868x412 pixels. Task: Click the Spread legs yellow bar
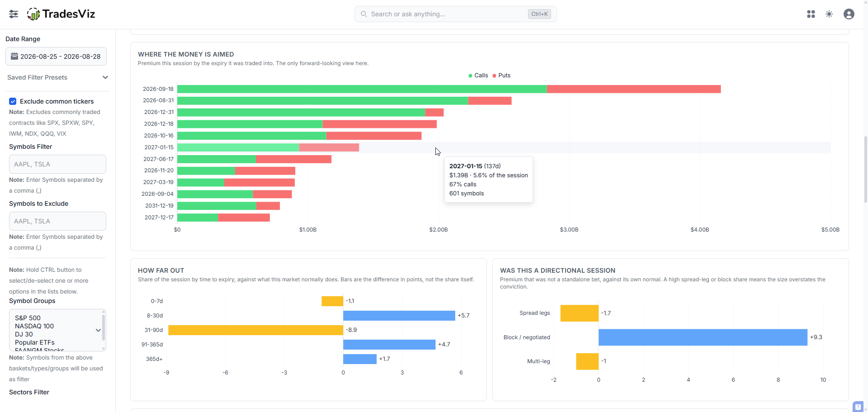(x=580, y=313)
